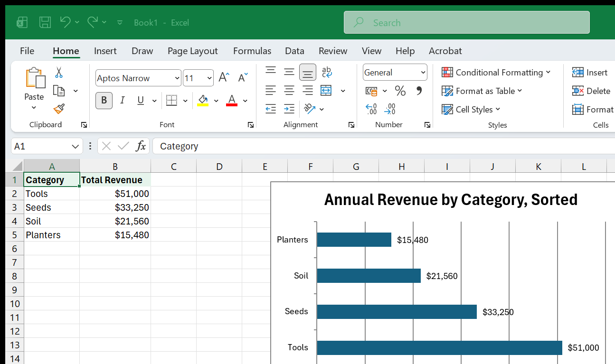Middle align cell contents
The height and width of the screenshot is (364, 615).
289,72
